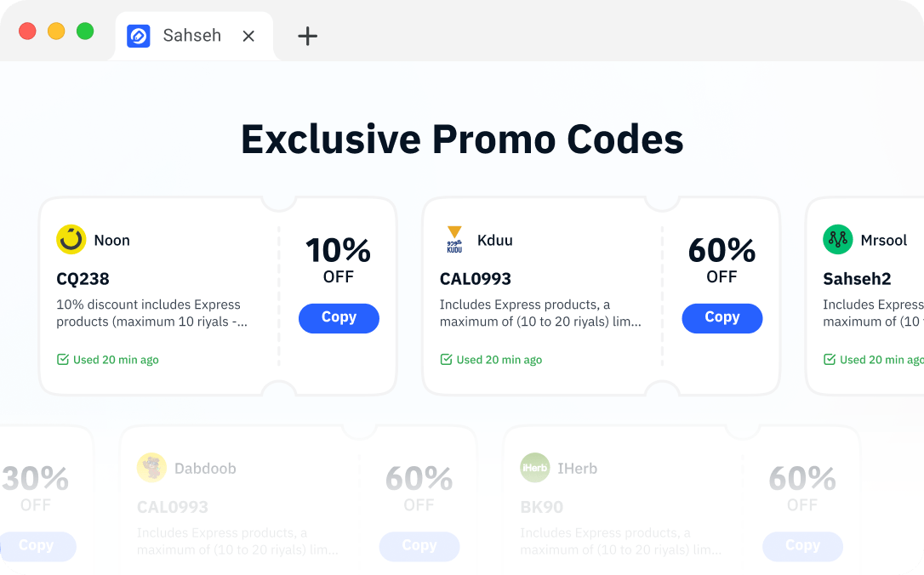Click the faded iHerb logo icon
This screenshot has height=575, width=924.
[535, 468]
